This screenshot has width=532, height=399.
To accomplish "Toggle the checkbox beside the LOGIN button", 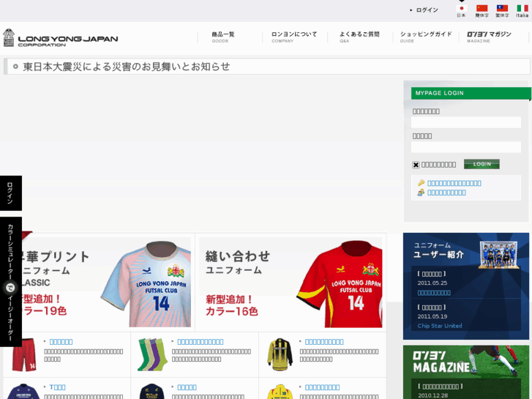I will coord(416,165).
